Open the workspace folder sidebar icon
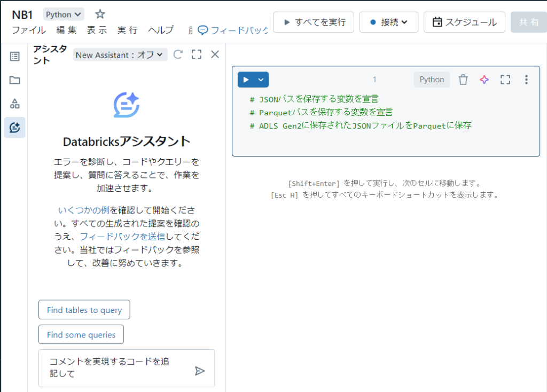The height and width of the screenshot is (392, 547). pyautogui.click(x=15, y=80)
